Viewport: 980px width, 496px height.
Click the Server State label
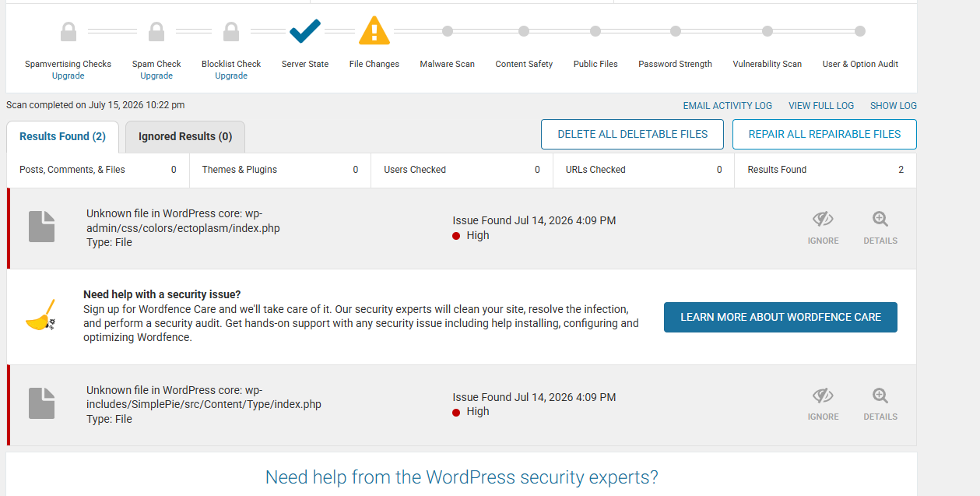click(x=305, y=65)
